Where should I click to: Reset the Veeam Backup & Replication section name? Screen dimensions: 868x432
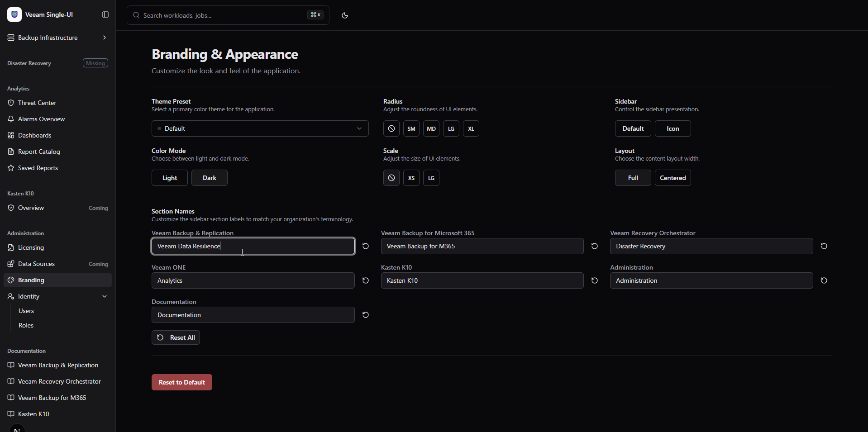[x=366, y=246]
